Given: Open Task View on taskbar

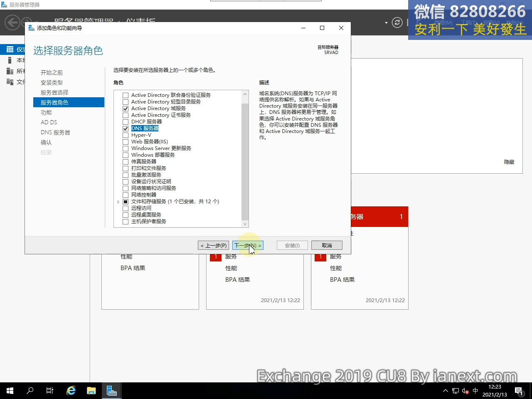Looking at the screenshot, I should pyautogui.click(x=50, y=391).
